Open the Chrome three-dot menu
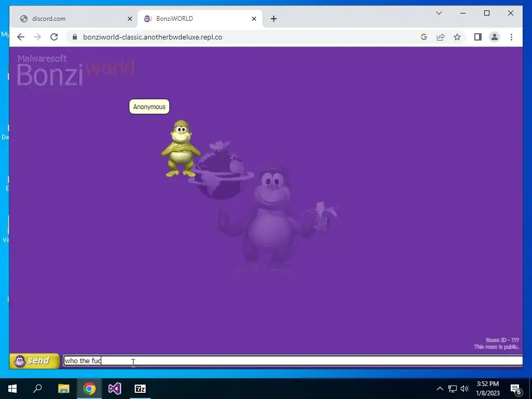Viewport: 532px width, 399px height. coord(511,37)
